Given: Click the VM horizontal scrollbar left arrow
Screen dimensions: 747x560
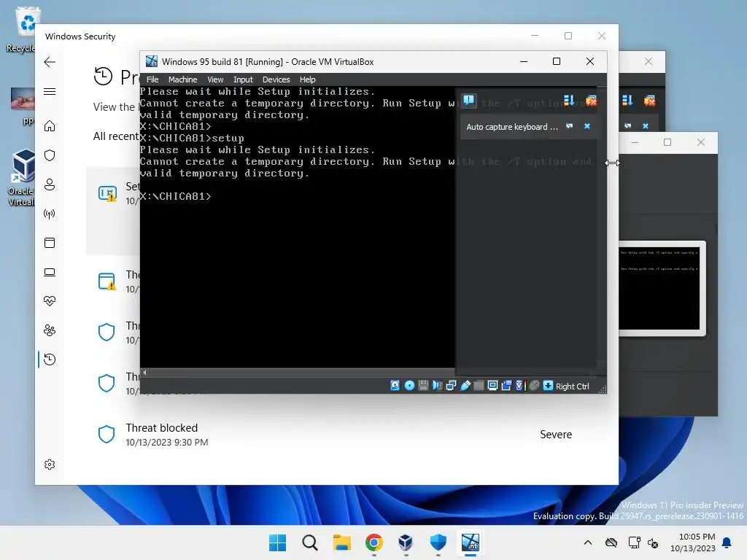Looking at the screenshot, I should [x=144, y=373].
